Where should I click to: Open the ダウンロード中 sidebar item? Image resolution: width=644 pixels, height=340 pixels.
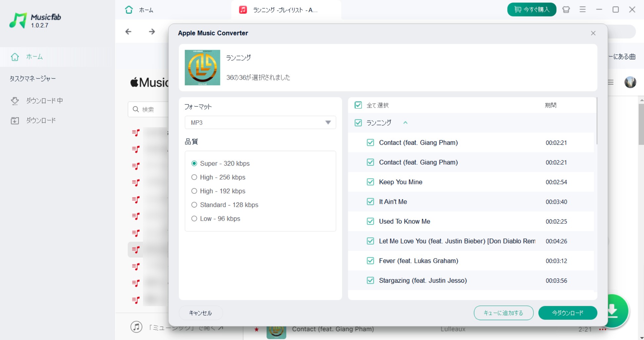coord(44,101)
